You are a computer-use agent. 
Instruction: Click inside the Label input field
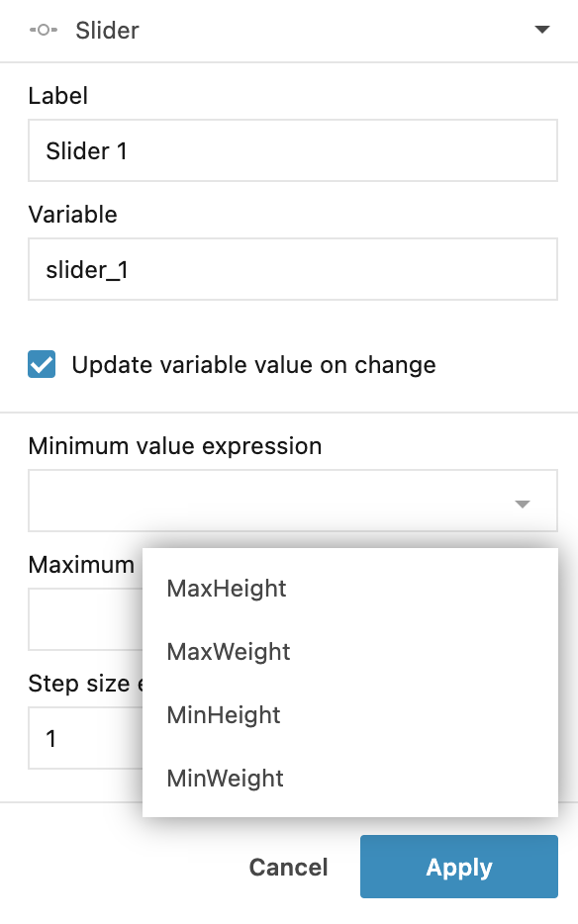(x=292, y=149)
